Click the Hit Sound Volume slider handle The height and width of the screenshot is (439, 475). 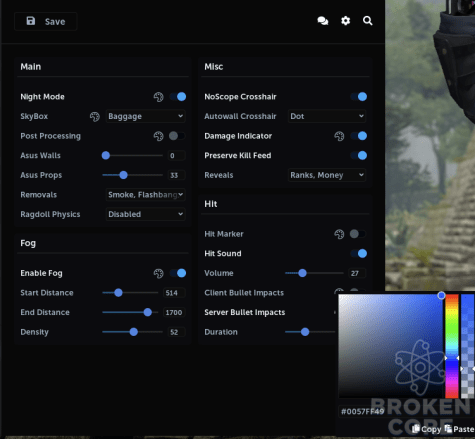(x=302, y=273)
